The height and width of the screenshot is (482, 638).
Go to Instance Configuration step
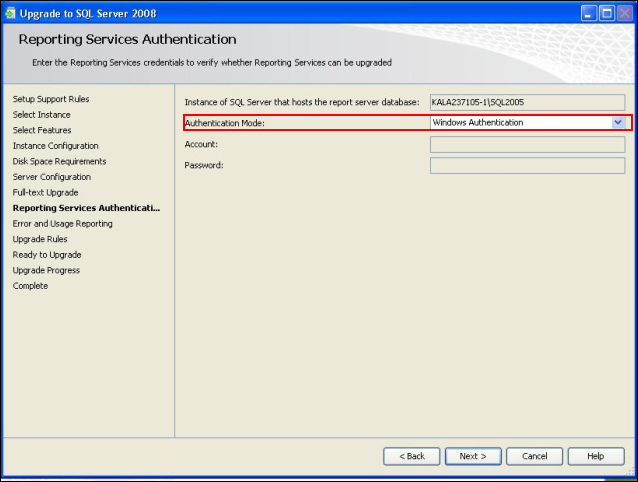[56, 146]
